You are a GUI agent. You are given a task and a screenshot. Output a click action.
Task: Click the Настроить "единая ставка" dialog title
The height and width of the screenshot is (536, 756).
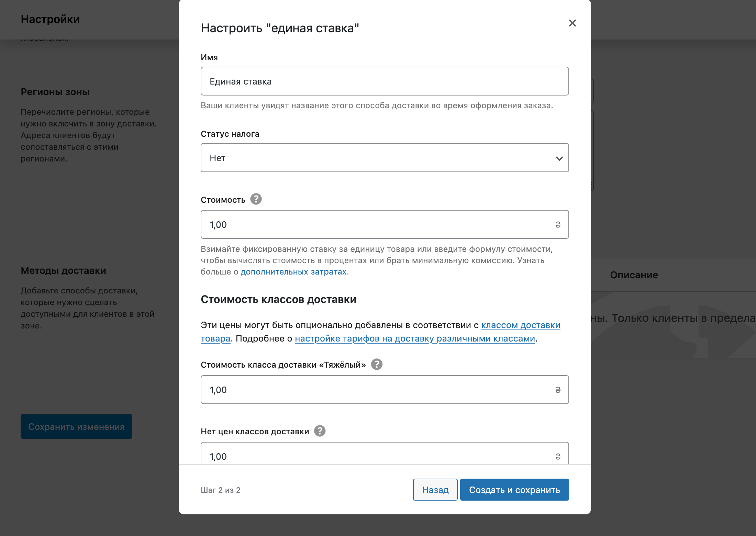click(280, 28)
